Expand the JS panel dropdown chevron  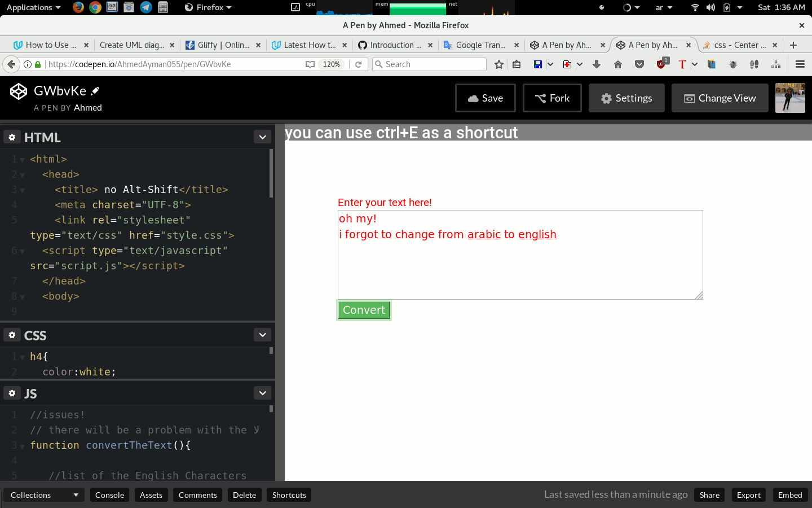(x=262, y=393)
